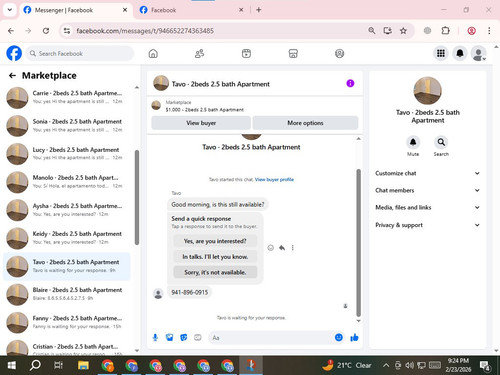Switch to the Messenger | Facebook tab
Image resolution: width=500 pixels, height=375 pixels.
(x=75, y=10)
